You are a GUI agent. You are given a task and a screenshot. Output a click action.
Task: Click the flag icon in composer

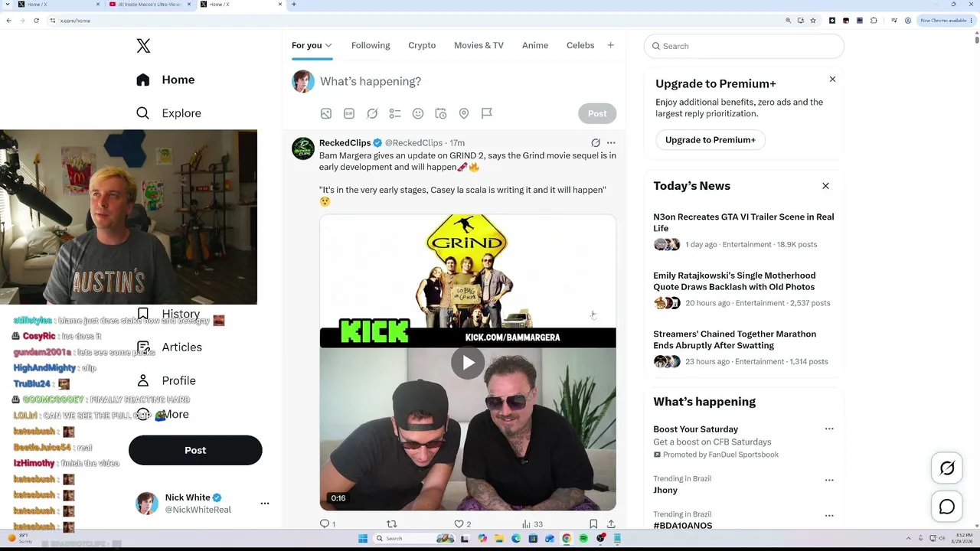[x=487, y=113]
